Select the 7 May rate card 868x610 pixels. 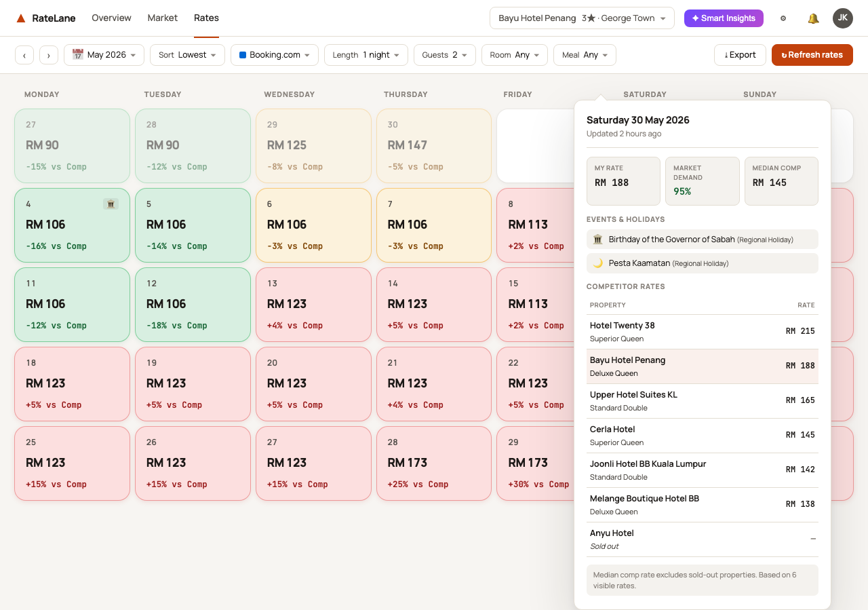tap(434, 225)
